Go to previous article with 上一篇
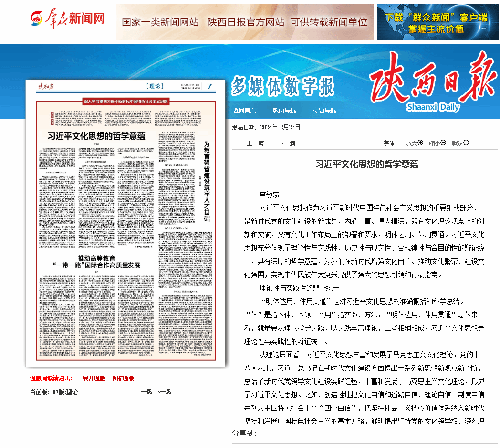The image size is (500, 448). [x=255, y=143]
